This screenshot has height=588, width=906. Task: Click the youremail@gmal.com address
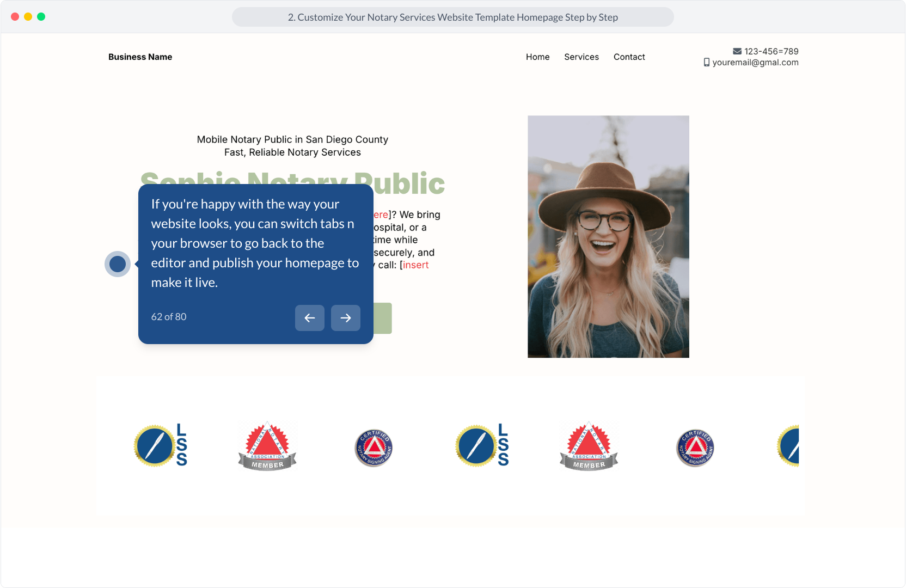[756, 63]
